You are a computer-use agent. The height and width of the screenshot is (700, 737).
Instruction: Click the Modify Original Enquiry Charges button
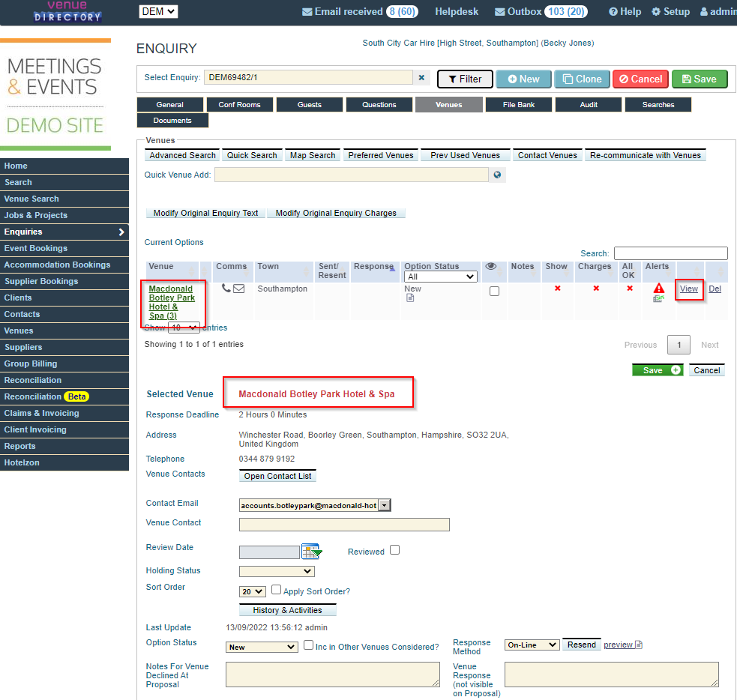pyautogui.click(x=336, y=213)
